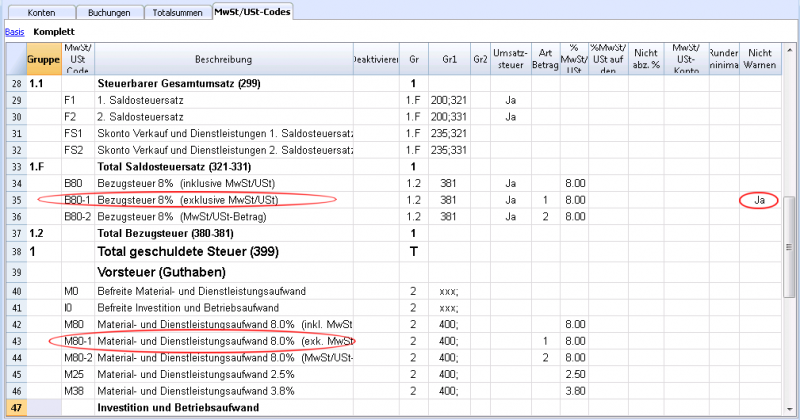Screen dimensions: 800x420
Task: Switch to the Basis view link
Action: pos(14,32)
